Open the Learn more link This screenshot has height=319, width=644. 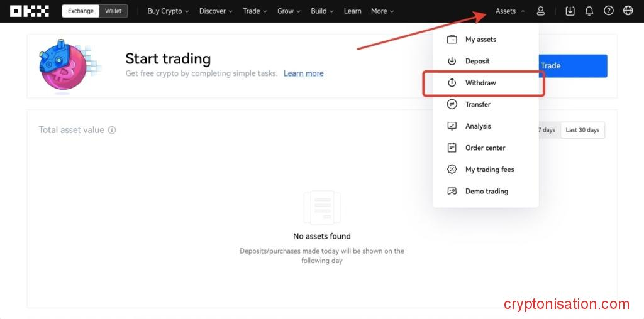tap(303, 73)
